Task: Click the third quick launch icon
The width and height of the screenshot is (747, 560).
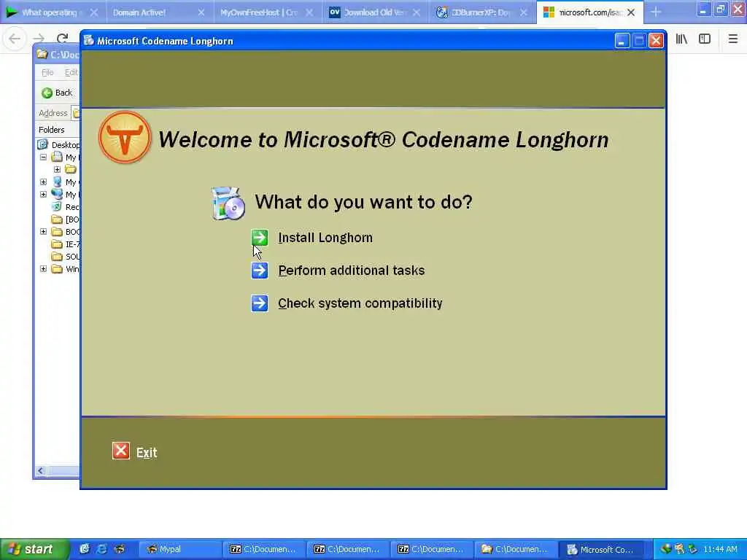Action: pos(119,549)
